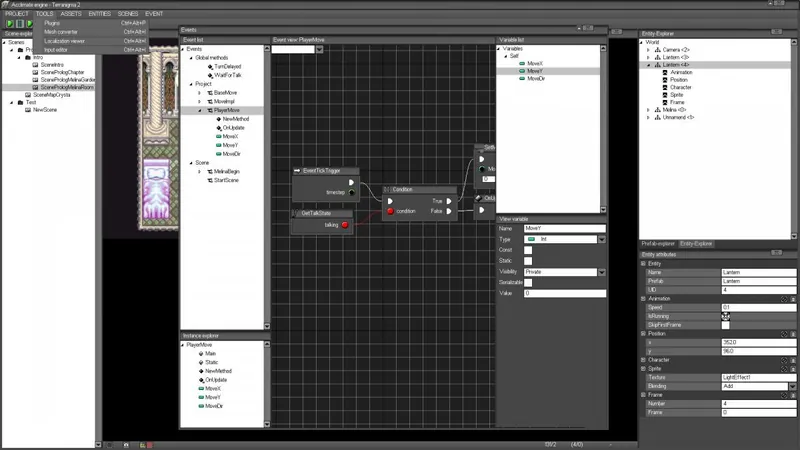Viewport: 800px width, 450px height.
Task: Collapse Lantern <4> in Entity-Explorer
Action: (648, 65)
